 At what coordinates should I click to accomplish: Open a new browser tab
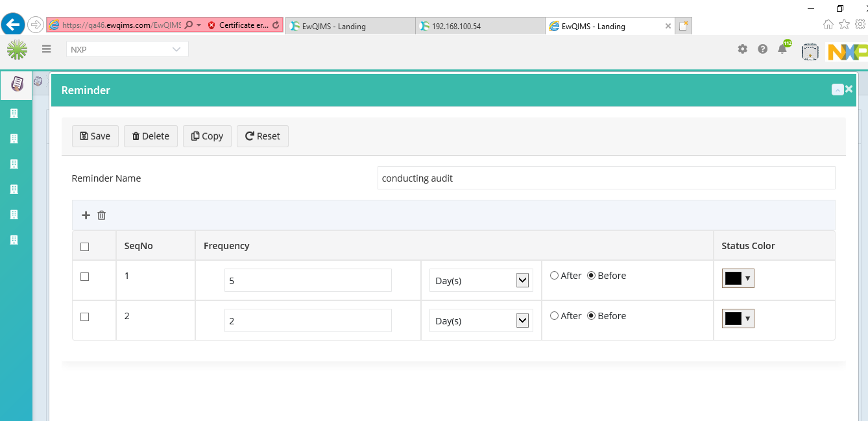(684, 26)
